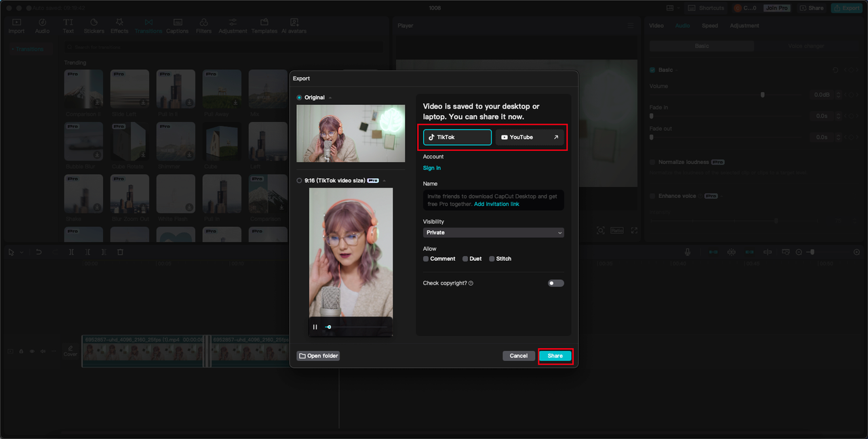Screen dimensions: 868x439
Task: Click the reset icon in Basic section
Action: click(x=835, y=70)
